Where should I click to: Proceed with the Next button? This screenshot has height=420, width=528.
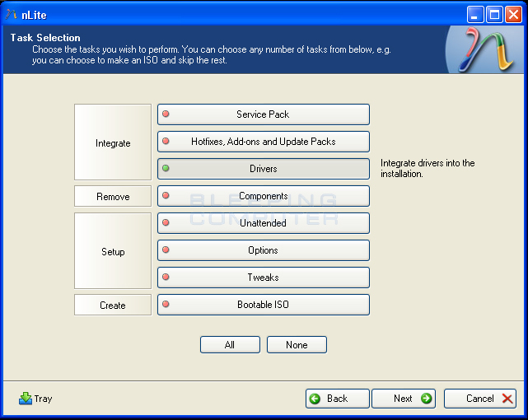[404, 399]
